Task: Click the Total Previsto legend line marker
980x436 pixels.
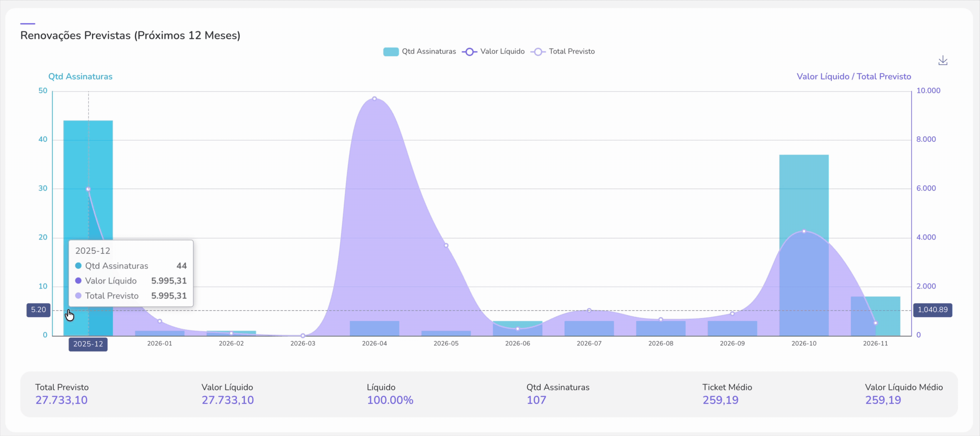Action: (x=538, y=52)
